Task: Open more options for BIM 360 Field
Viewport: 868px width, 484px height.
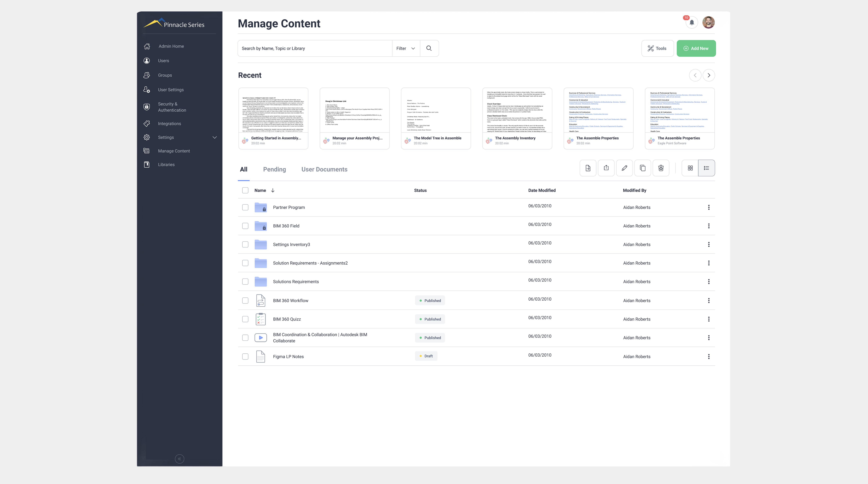Action: coord(709,226)
